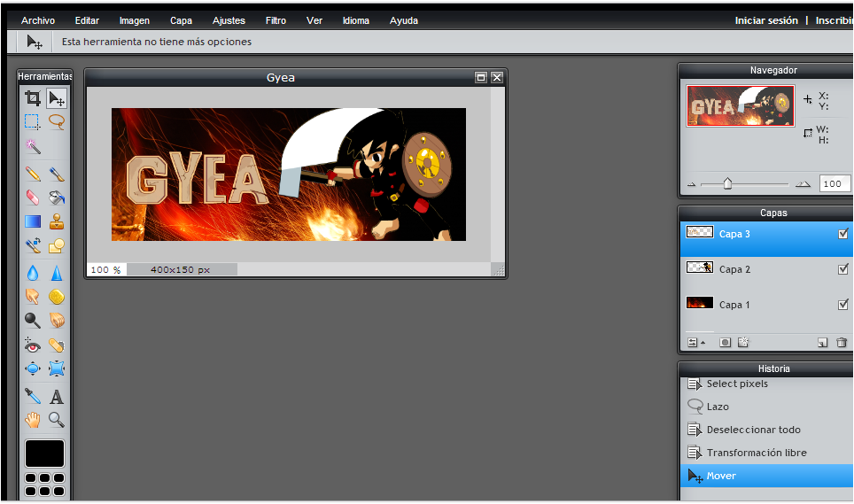This screenshot has width=854, height=504.
Task: Select the Drawing shapes tool
Action: pyautogui.click(x=57, y=245)
